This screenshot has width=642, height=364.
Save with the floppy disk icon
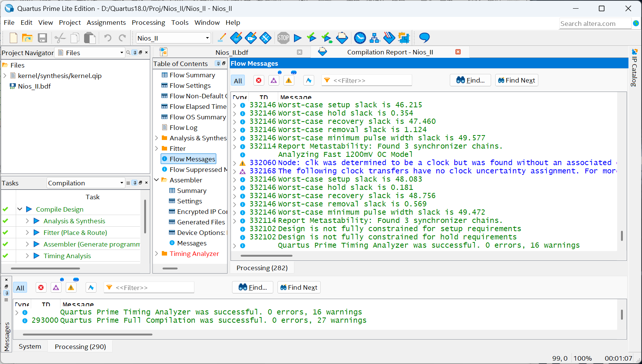click(x=42, y=38)
